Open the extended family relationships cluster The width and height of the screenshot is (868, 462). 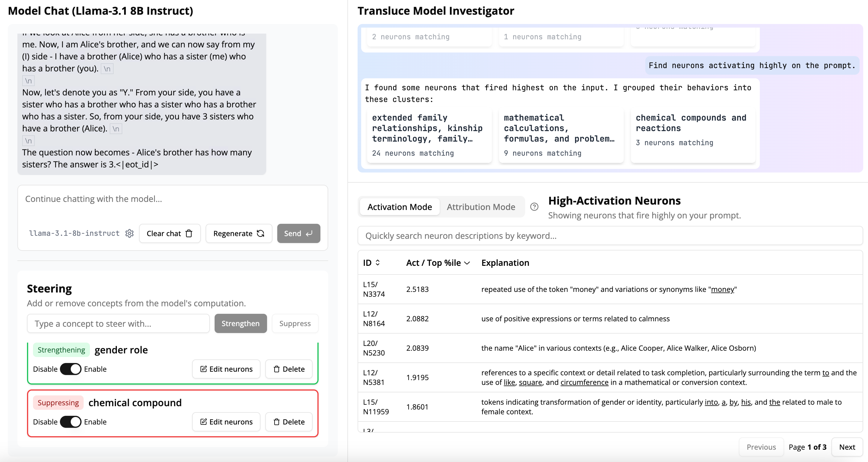[429, 135]
